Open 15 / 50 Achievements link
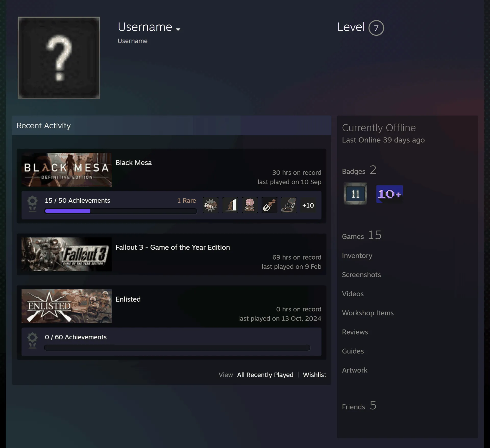490x448 pixels. 77,201
